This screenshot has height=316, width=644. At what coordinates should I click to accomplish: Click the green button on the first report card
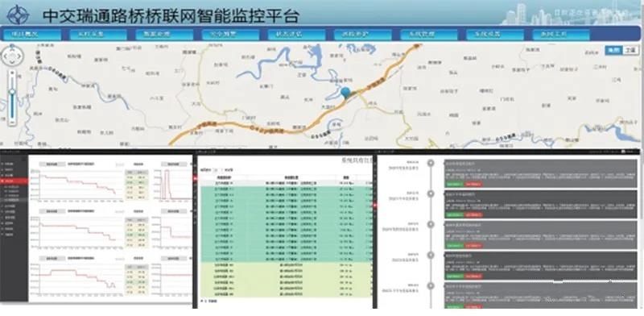(454, 184)
